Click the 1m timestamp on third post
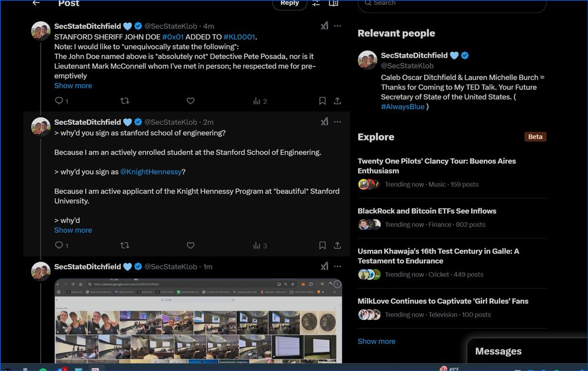This screenshot has width=588, height=371. (x=208, y=267)
